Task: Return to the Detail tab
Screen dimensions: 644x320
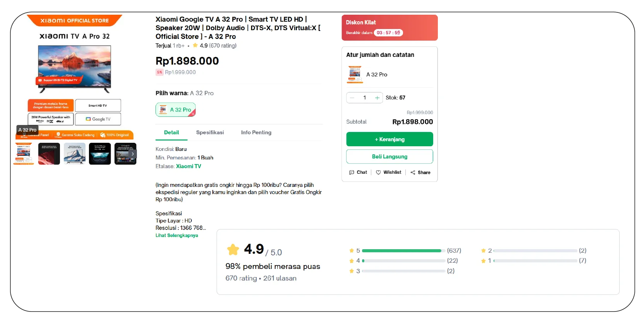Action: coord(171,132)
